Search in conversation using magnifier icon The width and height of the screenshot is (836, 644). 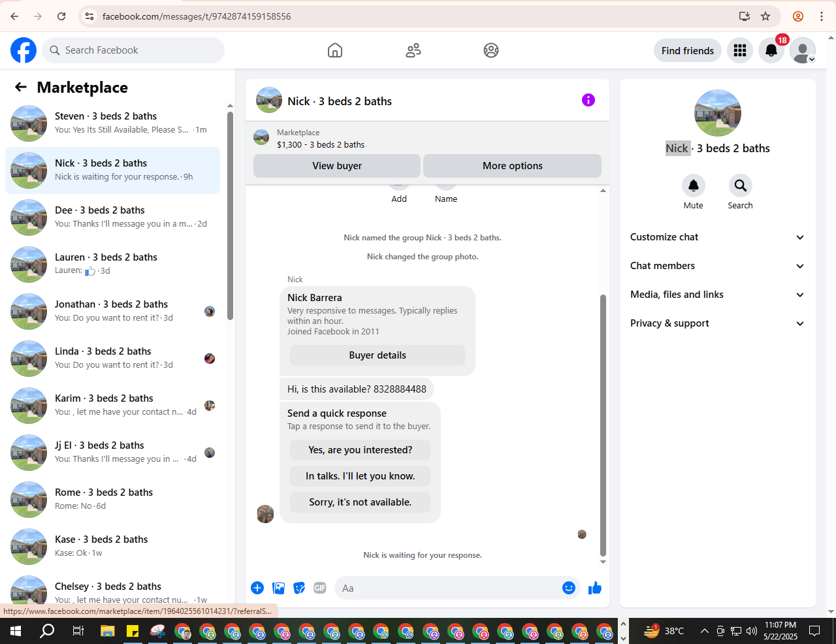tap(741, 185)
